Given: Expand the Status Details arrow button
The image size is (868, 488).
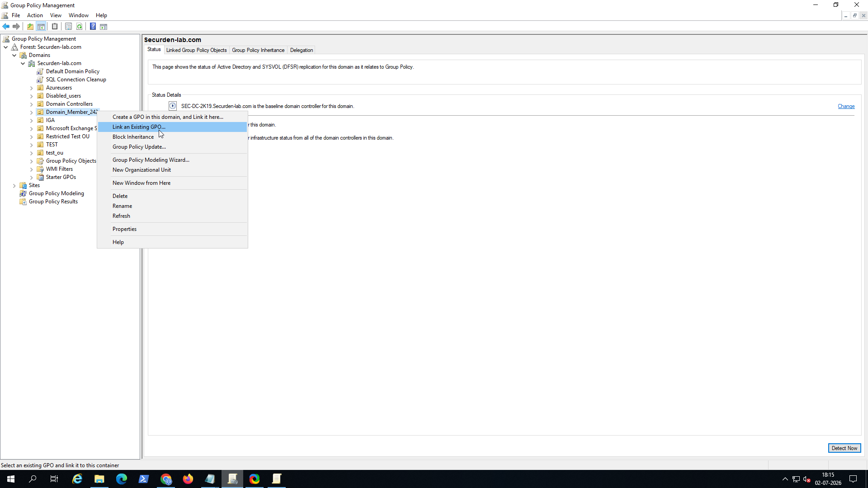Looking at the screenshot, I should click(x=173, y=106).
